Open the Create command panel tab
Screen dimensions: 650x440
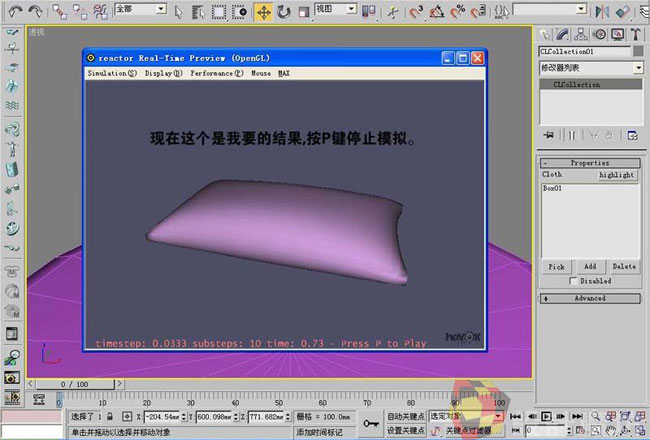(545, 34)
